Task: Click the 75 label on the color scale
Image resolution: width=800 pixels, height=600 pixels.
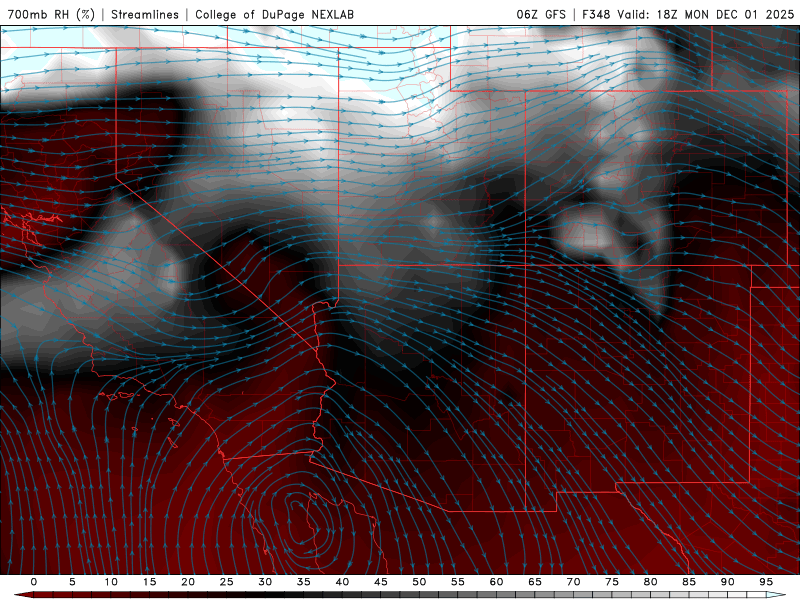Action: [x=612, y=582]
